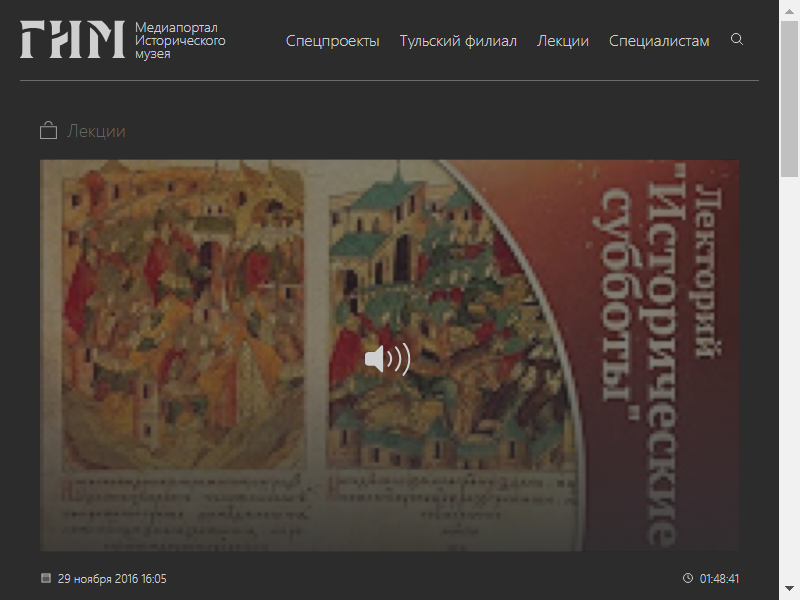Go to Медиапортал Исторического музея title link
The width and height of the screenshot is (800, 600).
pyautogui.click(x=180, y=40)
